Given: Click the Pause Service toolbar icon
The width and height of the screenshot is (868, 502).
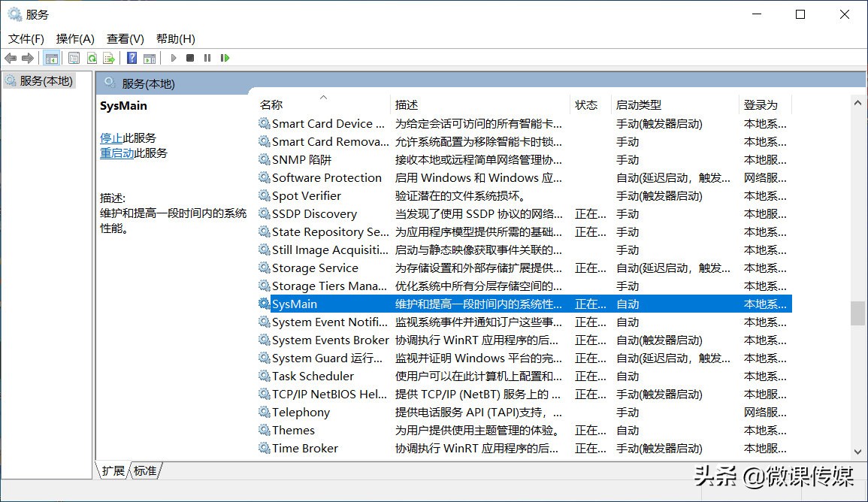Looking at the screenshot, I should coord(207,58).
